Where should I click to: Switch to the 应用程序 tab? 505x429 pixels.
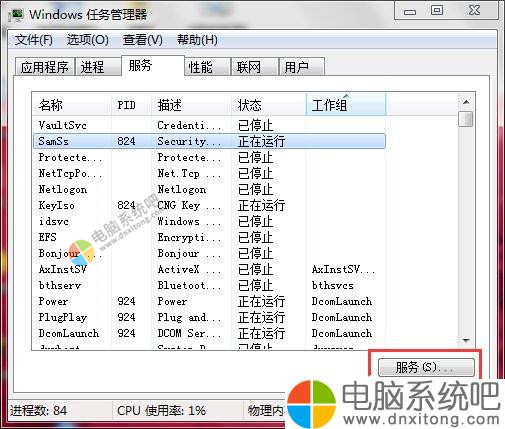point(44,67)
